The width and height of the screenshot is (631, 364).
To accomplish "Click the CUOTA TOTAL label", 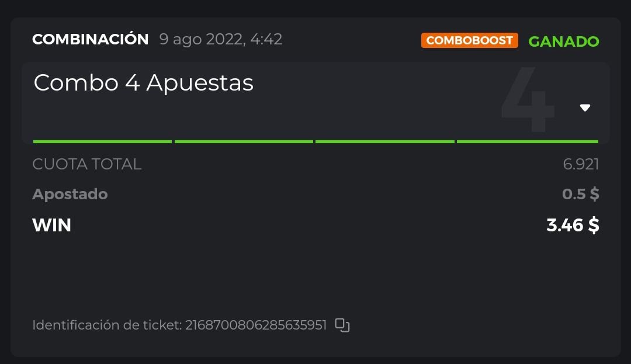I will click(x=87, y=164).
